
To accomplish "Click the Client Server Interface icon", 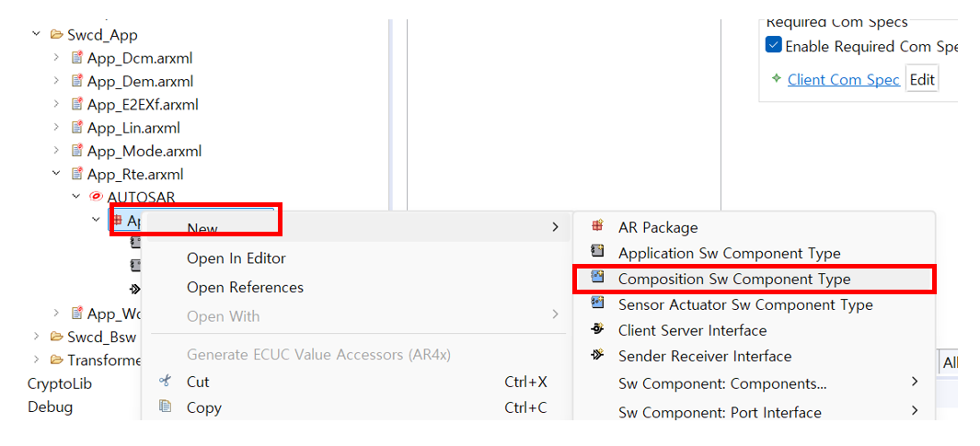I will [597, 329].
